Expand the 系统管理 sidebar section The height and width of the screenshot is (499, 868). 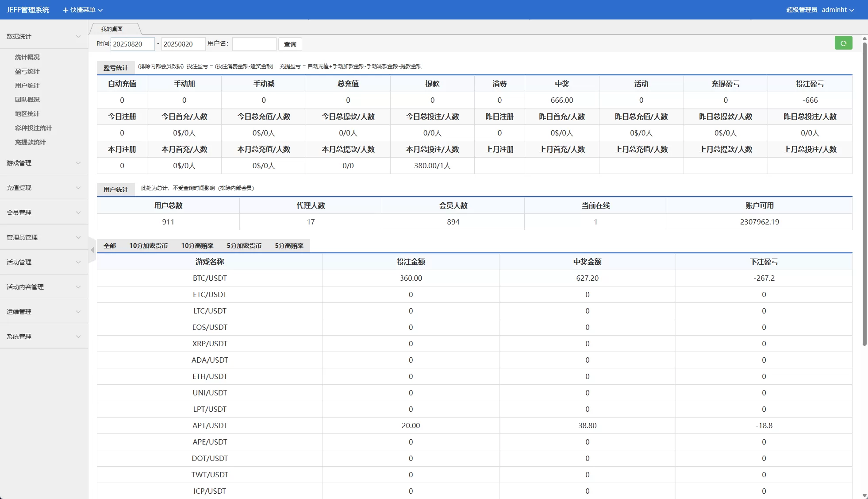click(43, 337)
